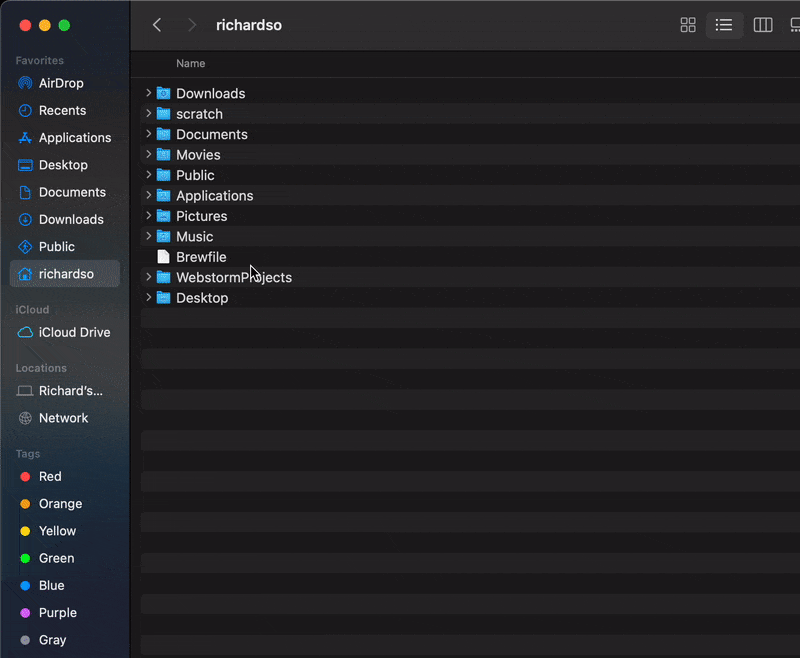Viewport: 800px width, 658px height.
Task: Select the Desktop folder name in list
Action: [202, 298]
